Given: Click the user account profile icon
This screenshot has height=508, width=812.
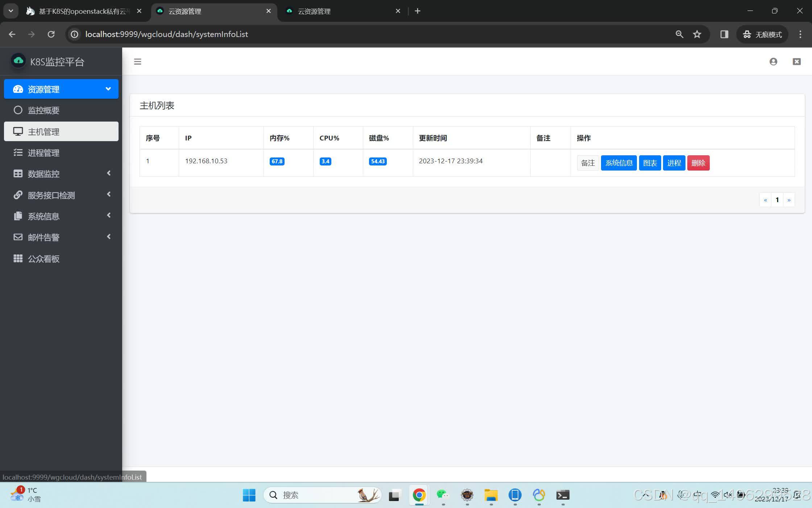Looking at the screenshot, I should tap(773, 62).
